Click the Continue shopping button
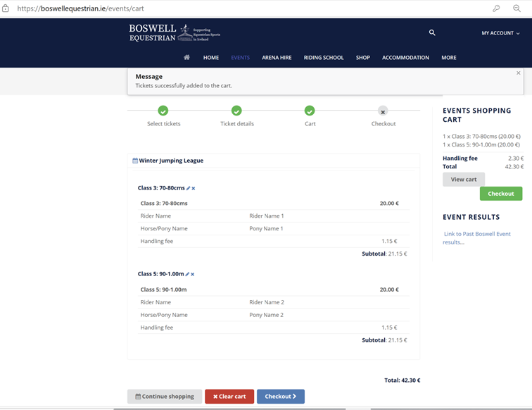The width and height of the screenshot is (532, 410). [x=165, y=397]
